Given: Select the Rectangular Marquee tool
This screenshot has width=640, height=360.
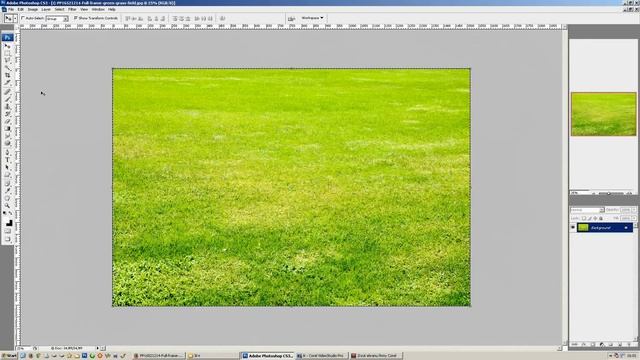Looking at the screenshot, I should [x=7, y=53].
